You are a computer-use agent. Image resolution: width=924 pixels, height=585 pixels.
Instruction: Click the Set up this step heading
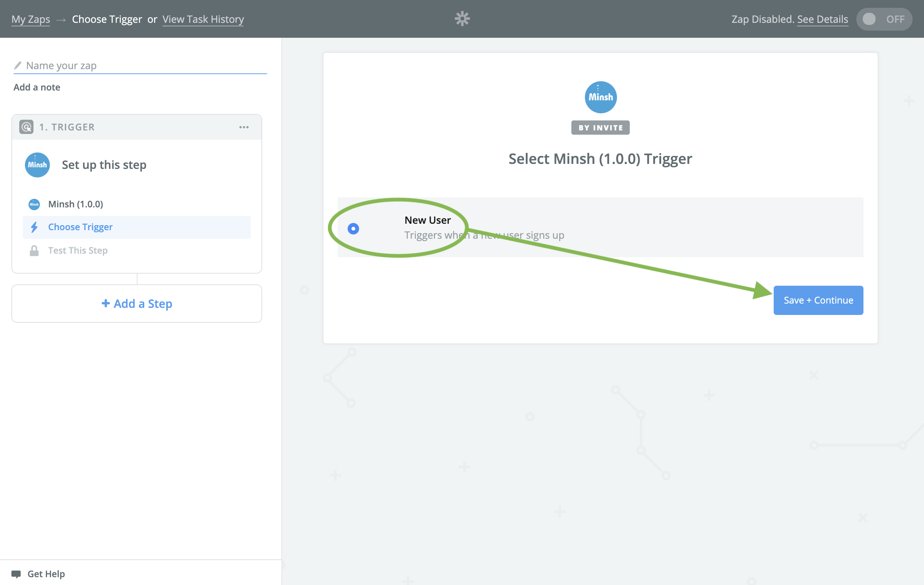tap(104, 165)
